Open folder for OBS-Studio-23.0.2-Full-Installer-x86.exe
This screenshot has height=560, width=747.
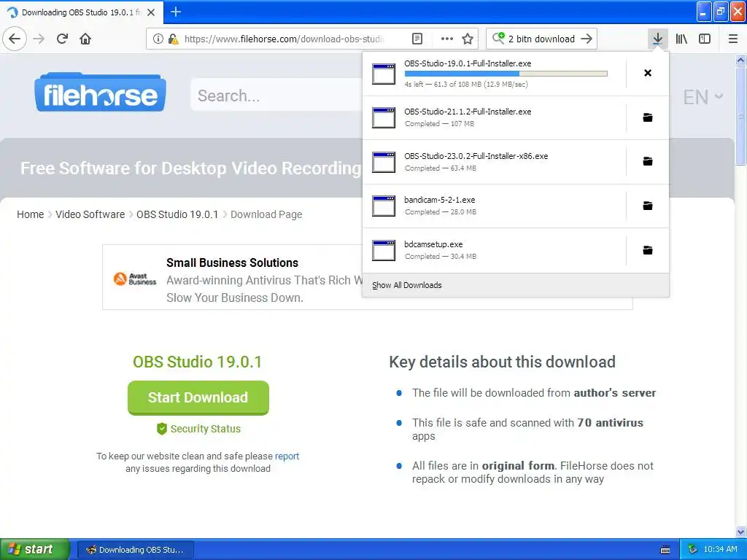tap(648, 161)
